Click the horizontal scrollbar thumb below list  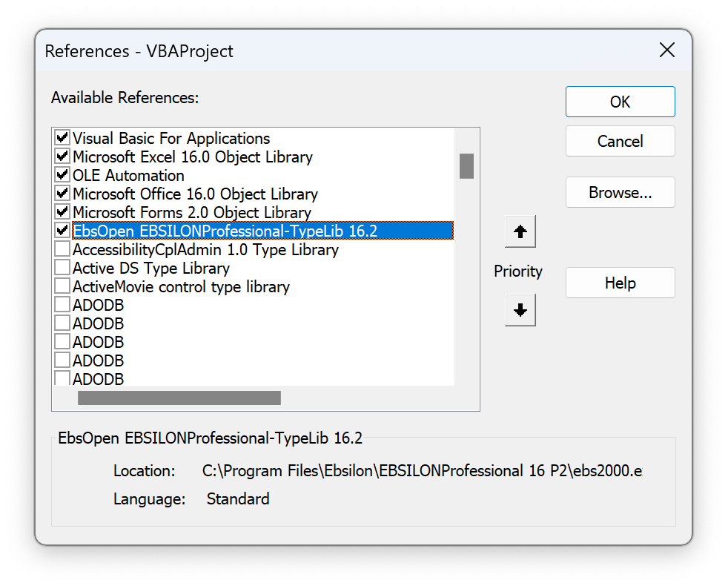pyautogui.click(x=179, y=398)
